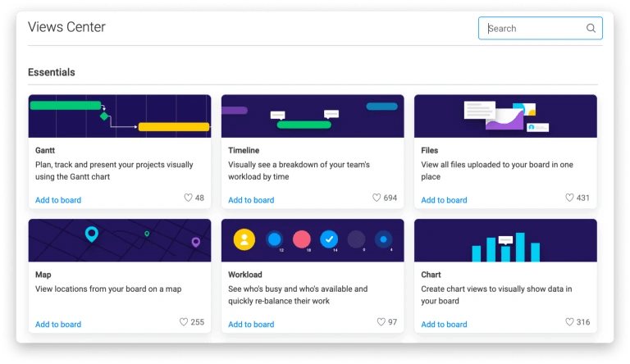Image resolution: width=630 pixels, height=364 pixels.
Task: Select the Files card title
Action: [430, 150]
